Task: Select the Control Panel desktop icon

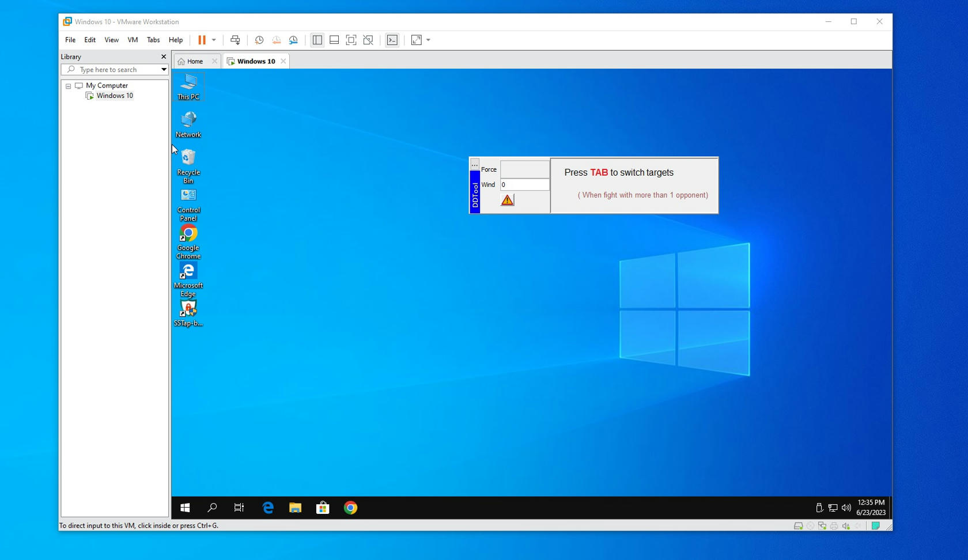Action: coord(188,205)
